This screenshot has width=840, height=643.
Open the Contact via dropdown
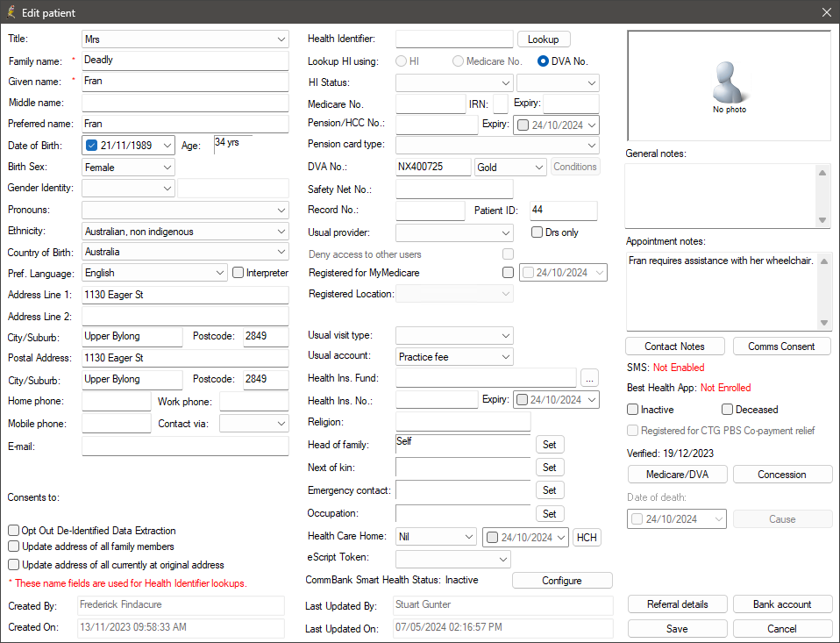(254, 424)
